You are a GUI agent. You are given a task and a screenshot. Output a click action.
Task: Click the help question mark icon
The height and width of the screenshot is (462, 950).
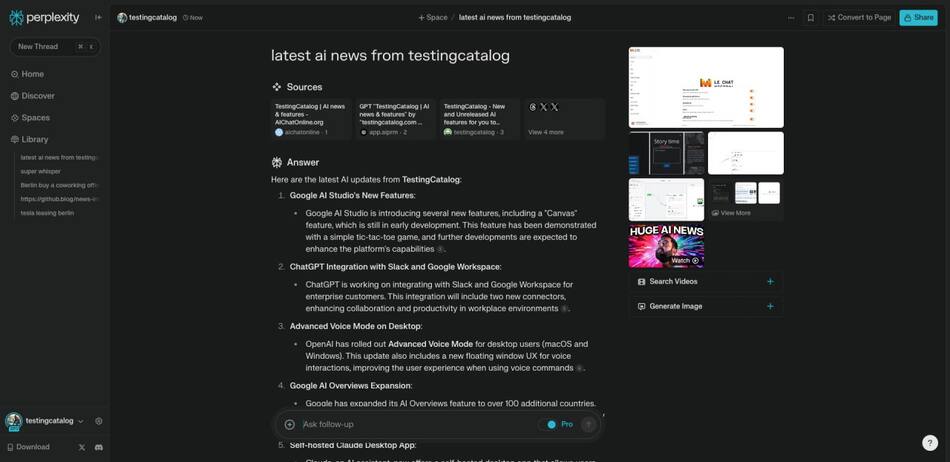click(930, 442)
